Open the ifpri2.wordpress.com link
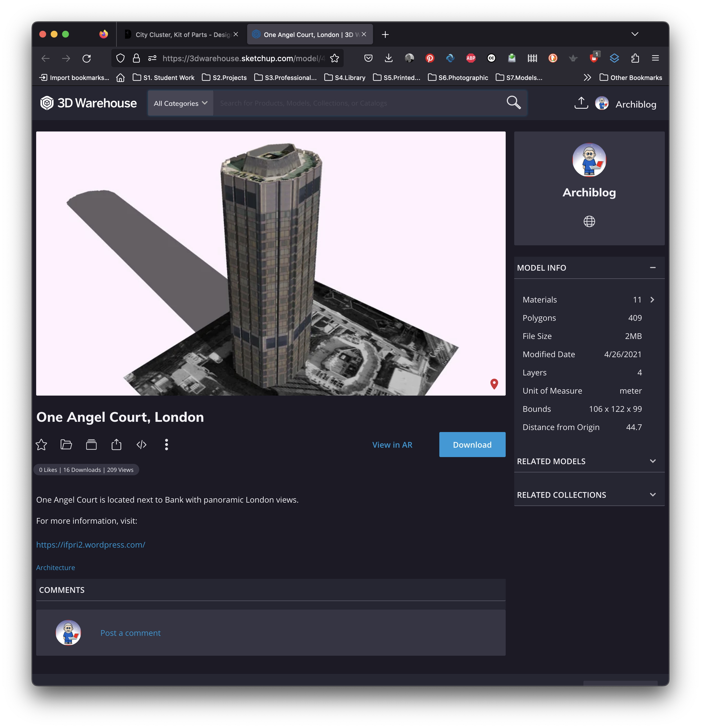The width and height of the screenshot is (701, 728). [91, 544]
